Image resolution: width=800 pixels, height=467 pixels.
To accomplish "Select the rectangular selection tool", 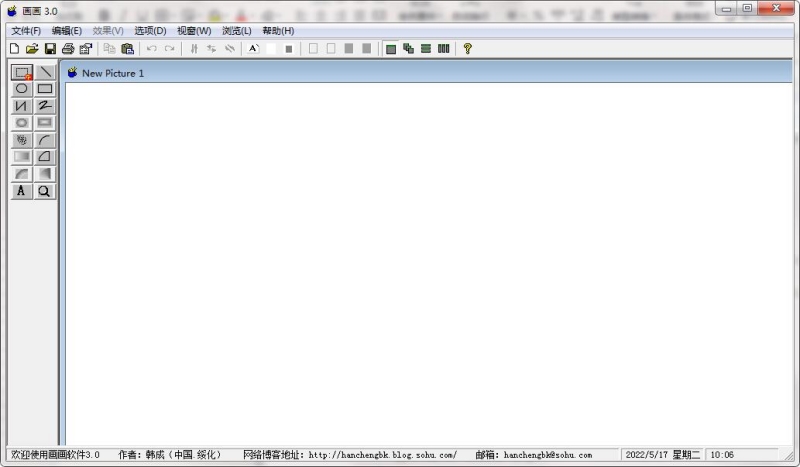I will click(x=22, y=72).
